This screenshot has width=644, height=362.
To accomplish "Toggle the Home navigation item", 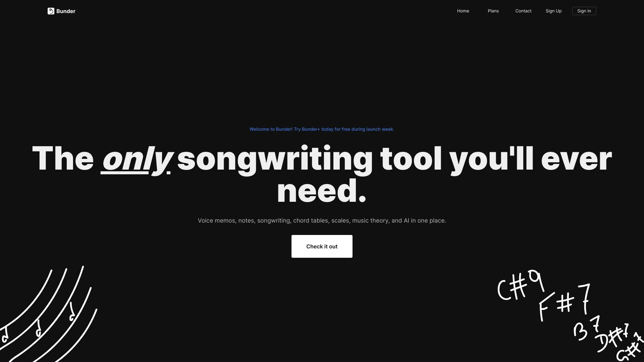I will pyautogui.click(x=463, y=11).
